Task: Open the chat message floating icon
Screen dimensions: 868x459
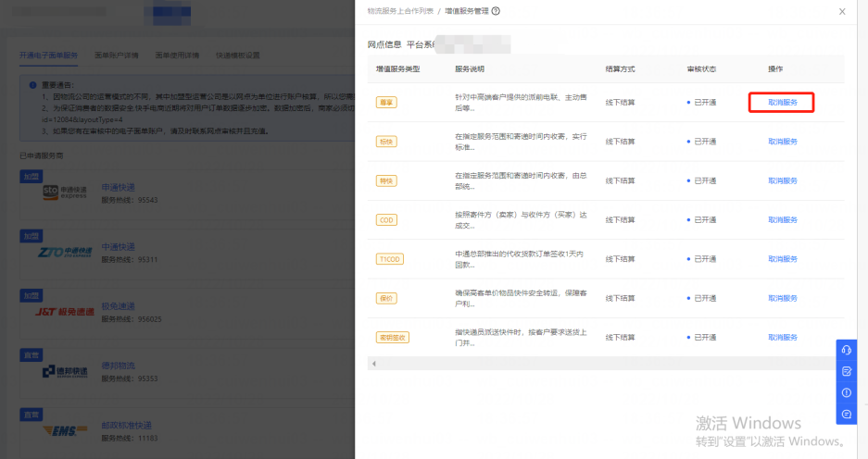Action: tap(847, 414)
